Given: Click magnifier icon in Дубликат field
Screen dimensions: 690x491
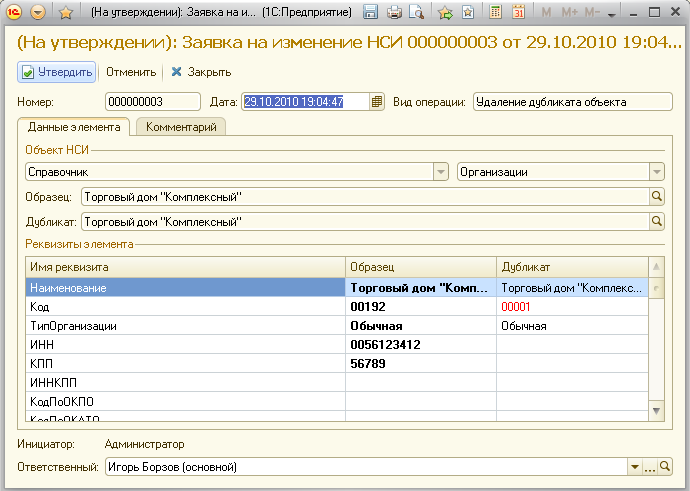Looking at the screenshot, I should pyautogui.click(x=657, y=221).
